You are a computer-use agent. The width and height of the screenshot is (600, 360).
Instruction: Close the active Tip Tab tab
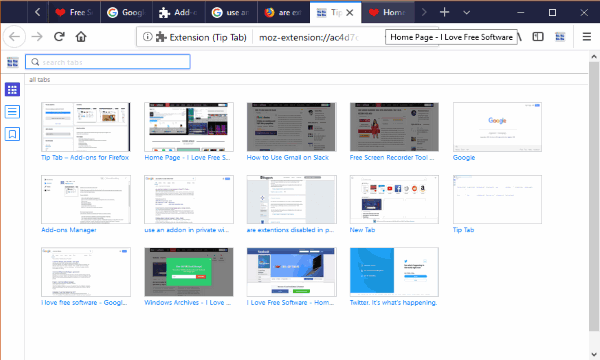349,13
